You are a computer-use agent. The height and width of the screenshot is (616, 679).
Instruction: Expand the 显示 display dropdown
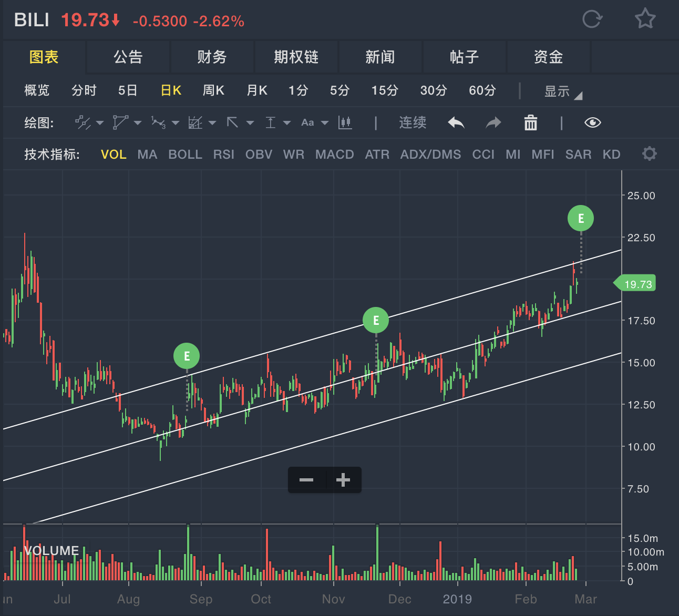point(562,91)
